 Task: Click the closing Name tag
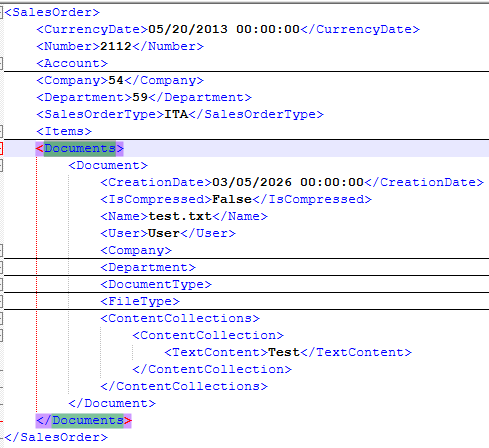coord(240,216)
